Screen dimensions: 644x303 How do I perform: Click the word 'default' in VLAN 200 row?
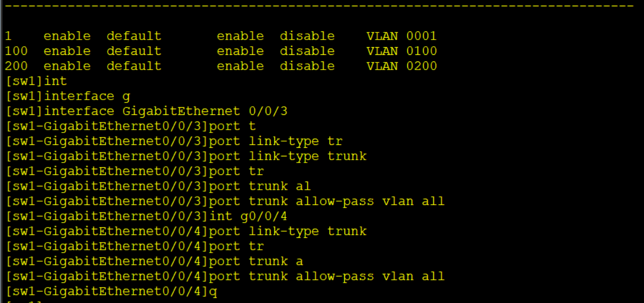[134, 66]
